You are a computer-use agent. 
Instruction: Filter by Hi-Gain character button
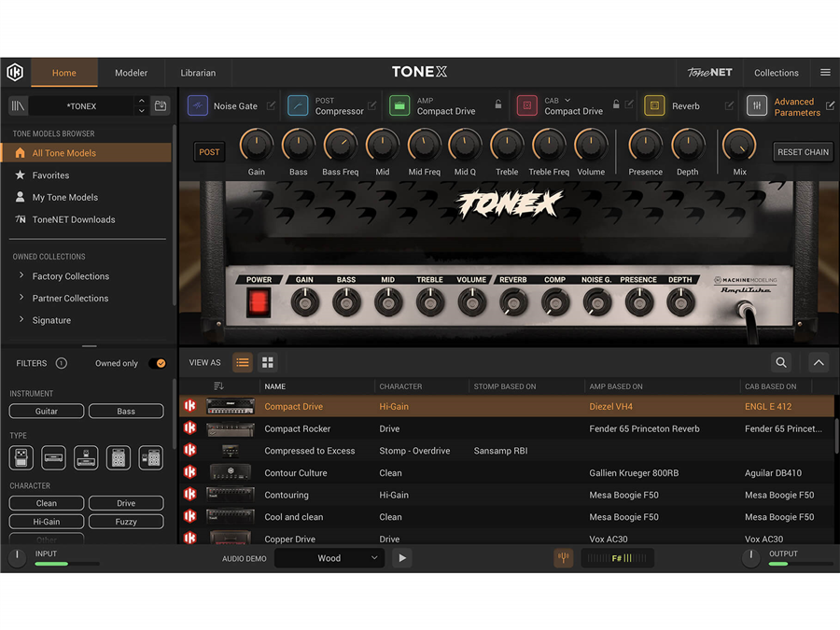pyautogui.click(x=47, y=522)
